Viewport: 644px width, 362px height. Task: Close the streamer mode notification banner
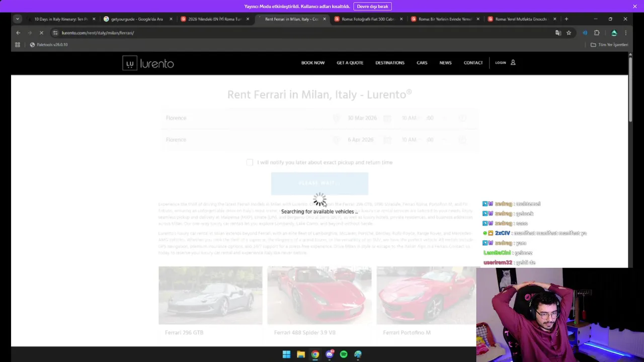coord(635,6)
